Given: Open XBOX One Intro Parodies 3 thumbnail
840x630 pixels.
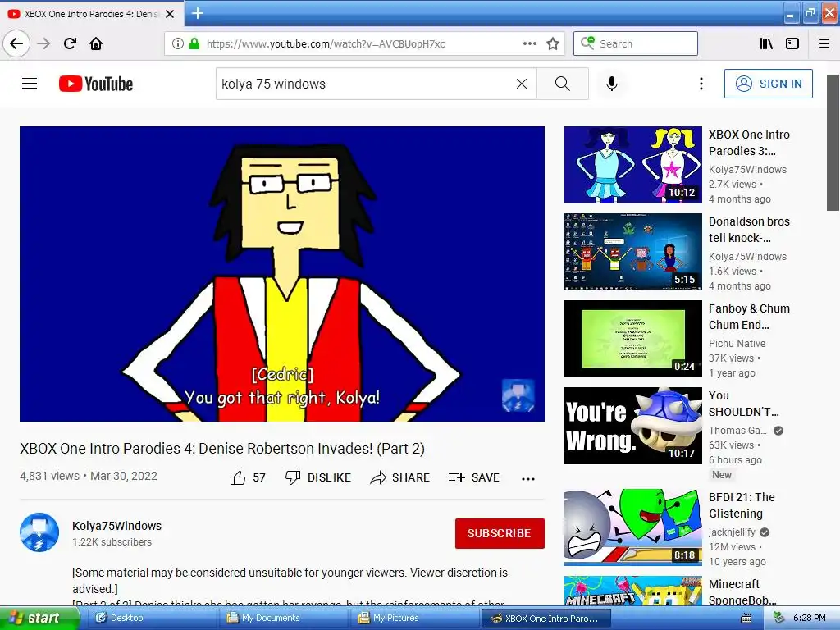Looking at the screenshot, I should click(x=632, y=165).
